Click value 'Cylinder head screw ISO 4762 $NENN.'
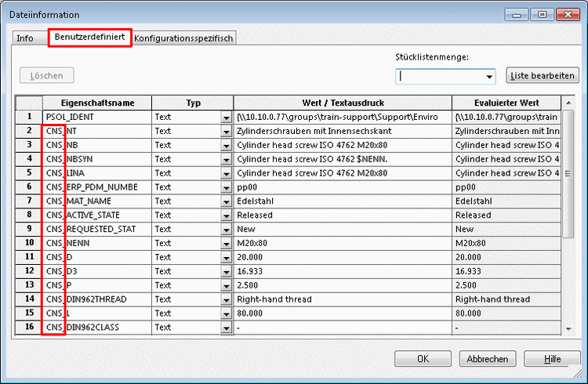 click(312, 159)
